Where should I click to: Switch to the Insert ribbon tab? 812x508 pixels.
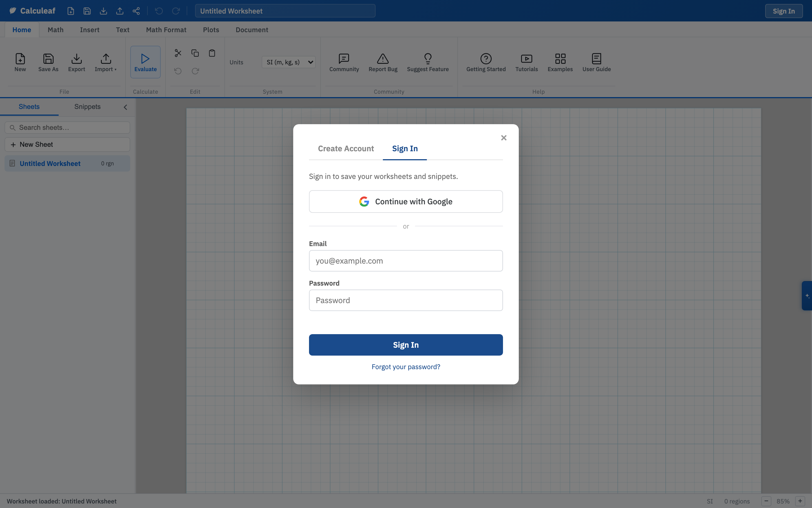90,30
